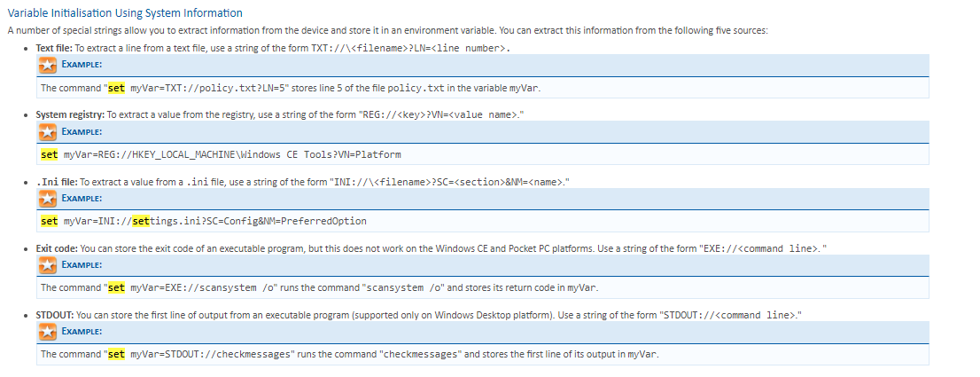Click the bold "System registry:" label
The image size is (980, 377).
(70, 114)
